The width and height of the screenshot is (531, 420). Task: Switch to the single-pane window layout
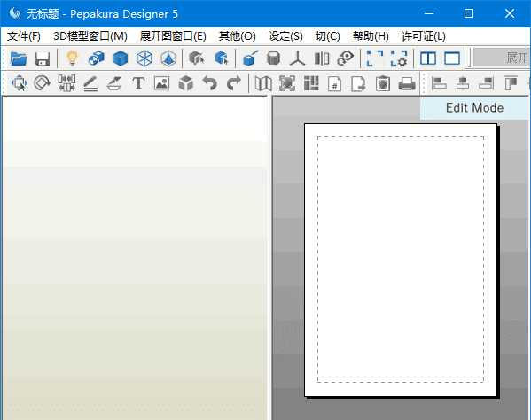(x=452, y=58)
